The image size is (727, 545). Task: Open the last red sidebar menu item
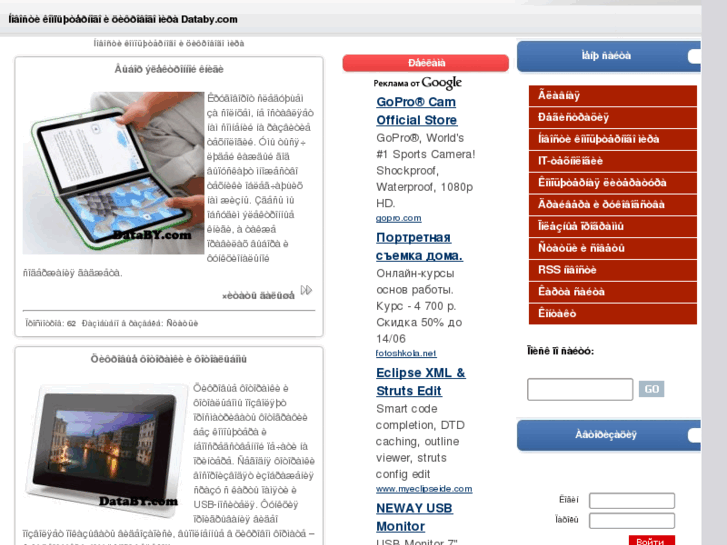(612, 314)
